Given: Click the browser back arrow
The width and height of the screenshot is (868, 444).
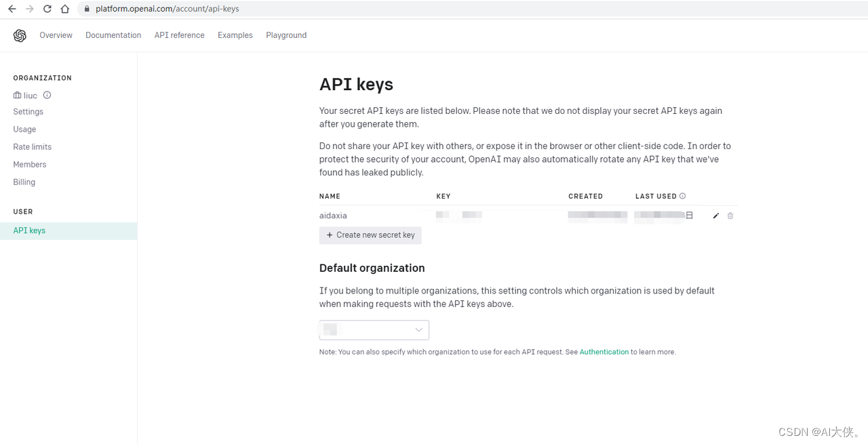Looking at the screenshot, I should 12,9.
